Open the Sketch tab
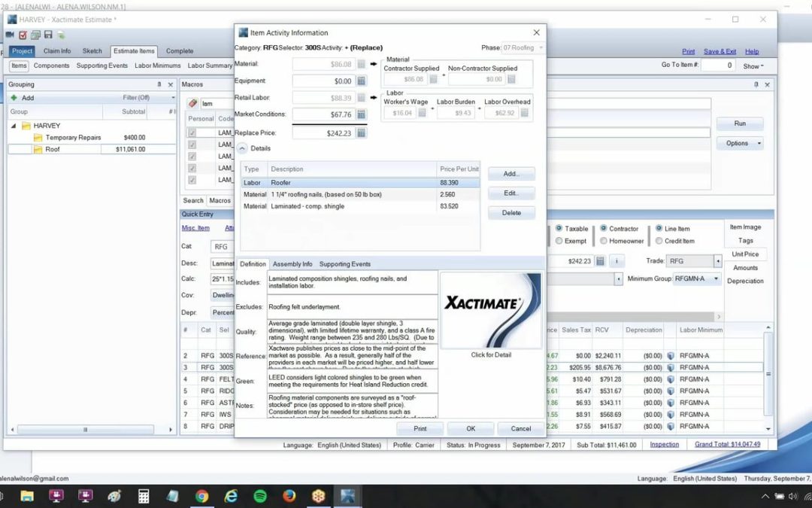 point(92,51)
